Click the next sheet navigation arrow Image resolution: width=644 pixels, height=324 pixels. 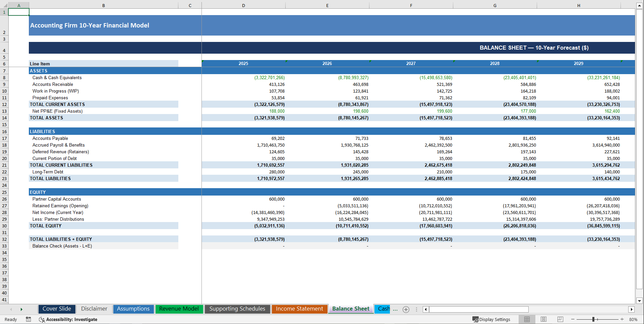pos(21,309)
